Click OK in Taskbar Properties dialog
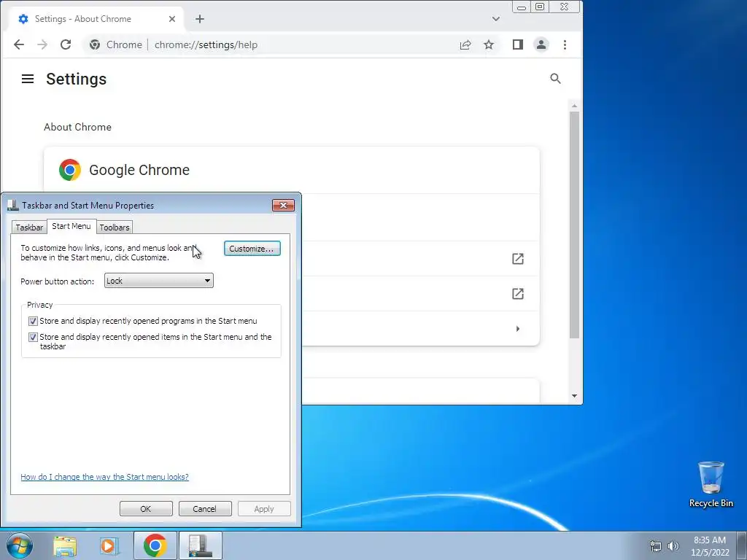The image size is (747, 560). (146, 508)
